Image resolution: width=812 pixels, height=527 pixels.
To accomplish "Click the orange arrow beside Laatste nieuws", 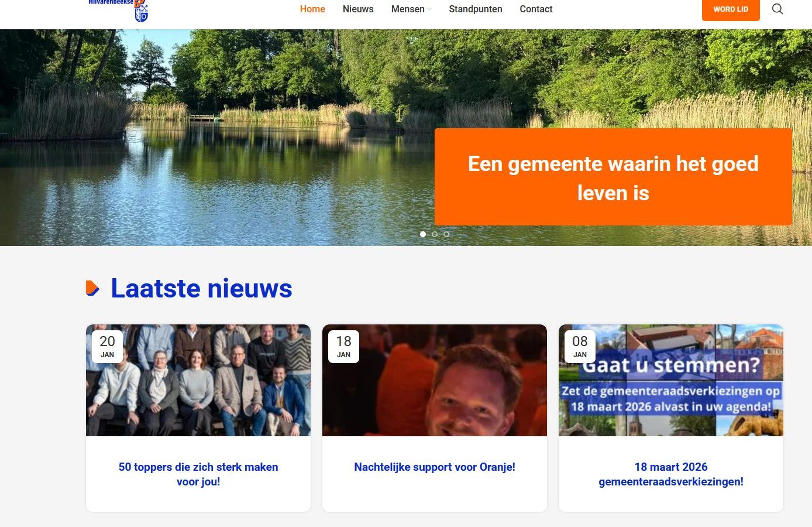I will [x=92, y=288].
